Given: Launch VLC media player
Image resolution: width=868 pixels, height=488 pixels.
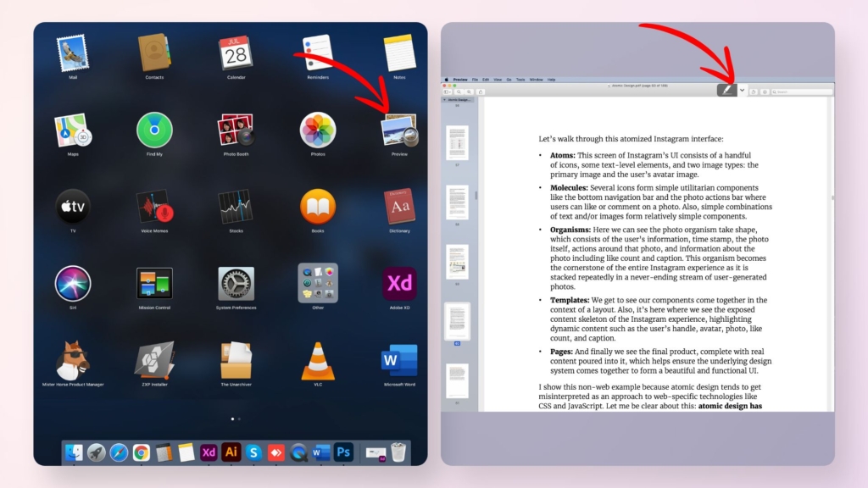Looking at the screenshot, I should [318, 361].
